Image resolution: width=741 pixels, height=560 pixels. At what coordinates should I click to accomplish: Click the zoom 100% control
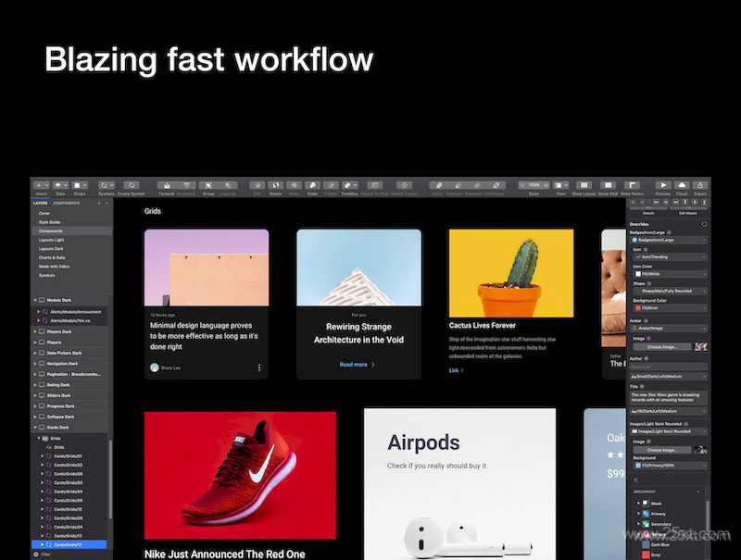(534, 185)
